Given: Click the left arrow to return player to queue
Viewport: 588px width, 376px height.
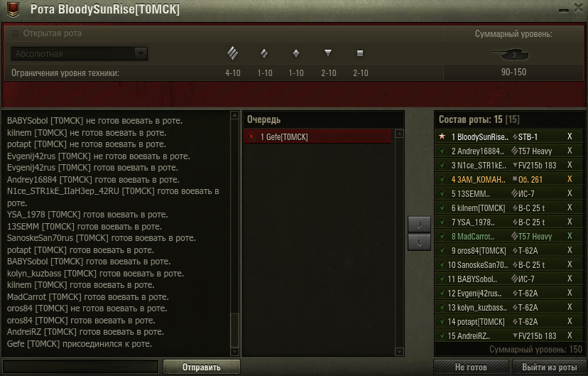Looking at the screenshot, I should pos(419,242).
